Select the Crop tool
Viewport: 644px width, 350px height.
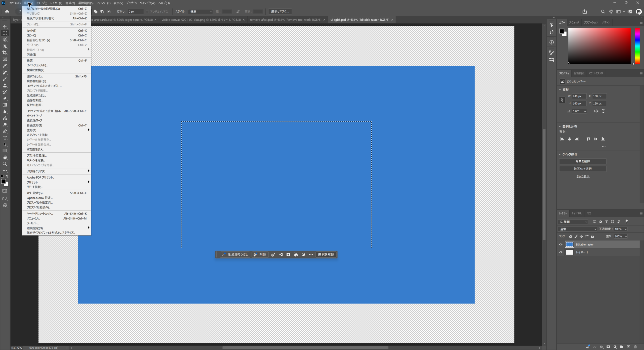point(5,53)
